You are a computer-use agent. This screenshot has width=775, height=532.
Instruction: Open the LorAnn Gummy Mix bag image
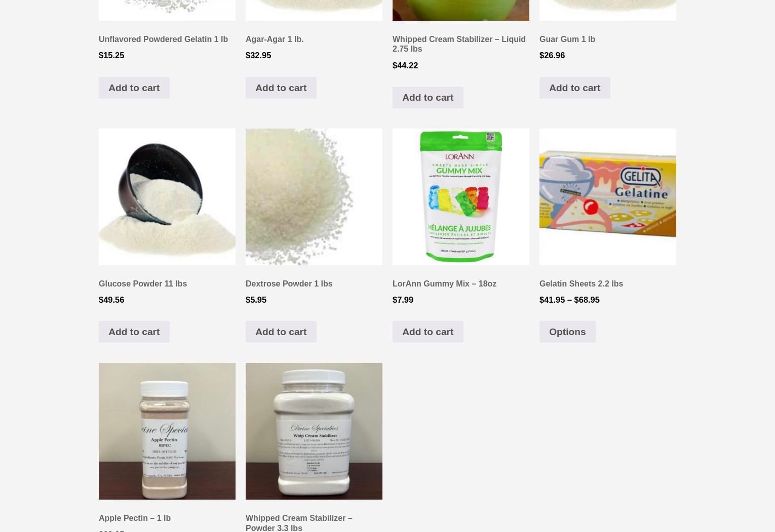pos(461,196)
